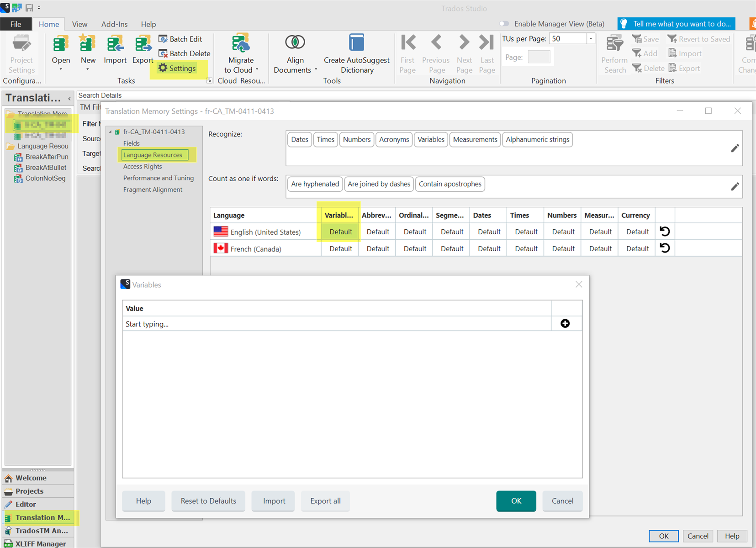Click Cancel in the Variables dialog
The width and height of the screenshot is (756, 548).
[x=562, y=501]
